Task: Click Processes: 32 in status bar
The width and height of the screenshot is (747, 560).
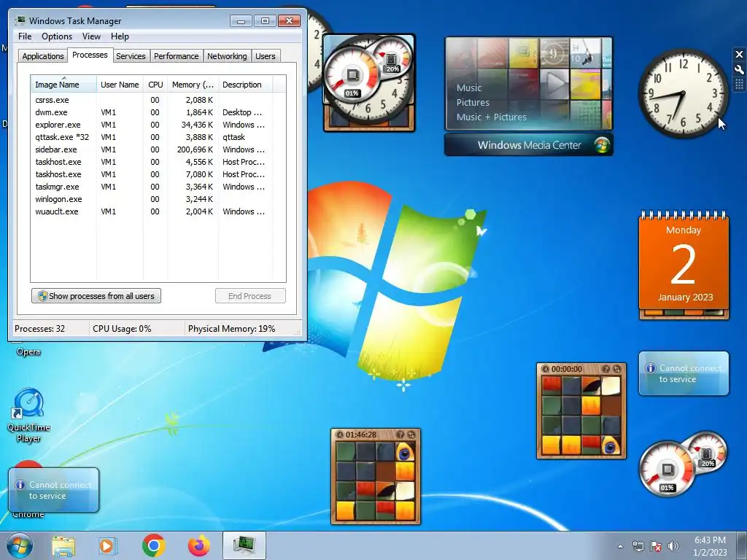Action: 39,329
